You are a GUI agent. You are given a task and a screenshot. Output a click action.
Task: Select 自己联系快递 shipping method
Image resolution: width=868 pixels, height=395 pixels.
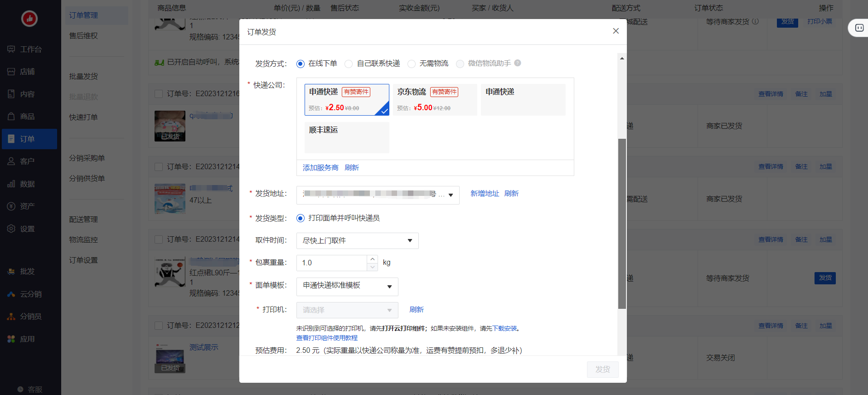pyautogui.click(x=349, y=63)
